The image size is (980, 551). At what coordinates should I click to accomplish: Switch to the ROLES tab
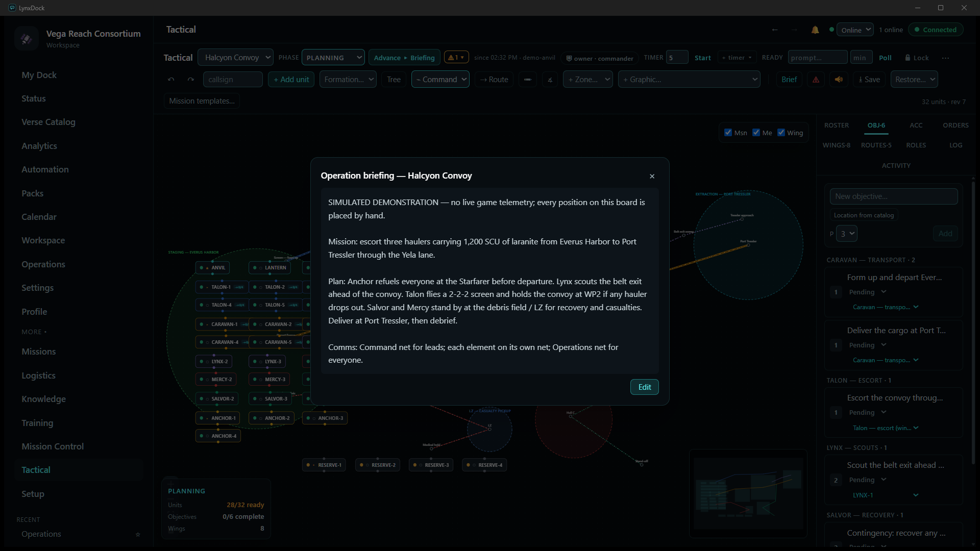point(916,145)
